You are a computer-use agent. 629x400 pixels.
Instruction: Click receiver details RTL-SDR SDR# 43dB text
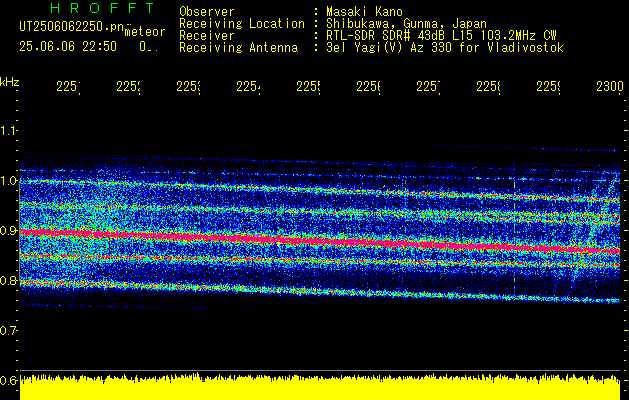(x=388, y=36)
